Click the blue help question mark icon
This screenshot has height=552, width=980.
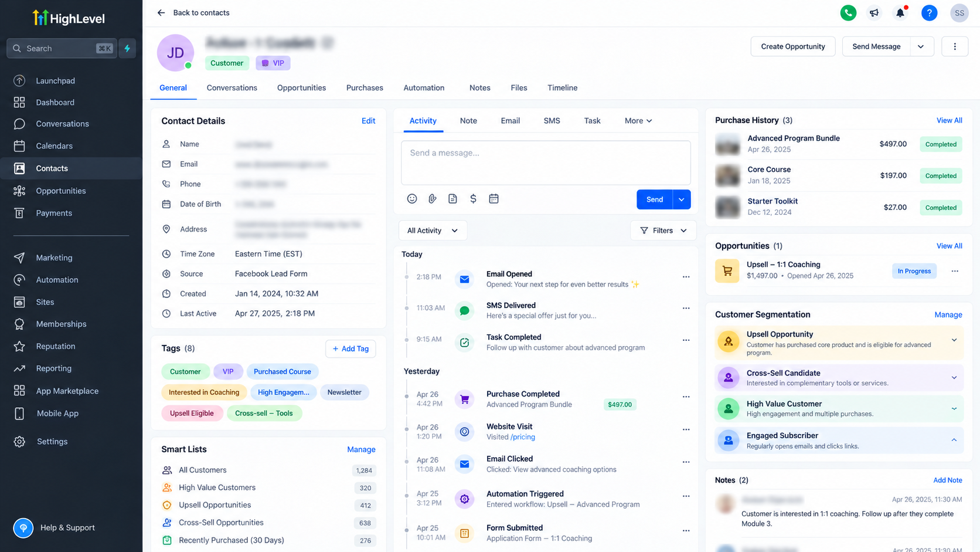tap(929, 13)
